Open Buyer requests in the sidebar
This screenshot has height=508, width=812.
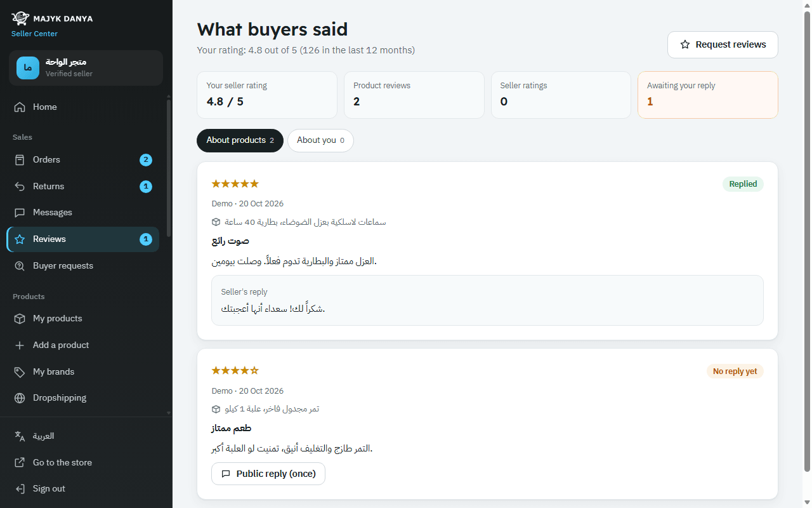pos(83,266)
